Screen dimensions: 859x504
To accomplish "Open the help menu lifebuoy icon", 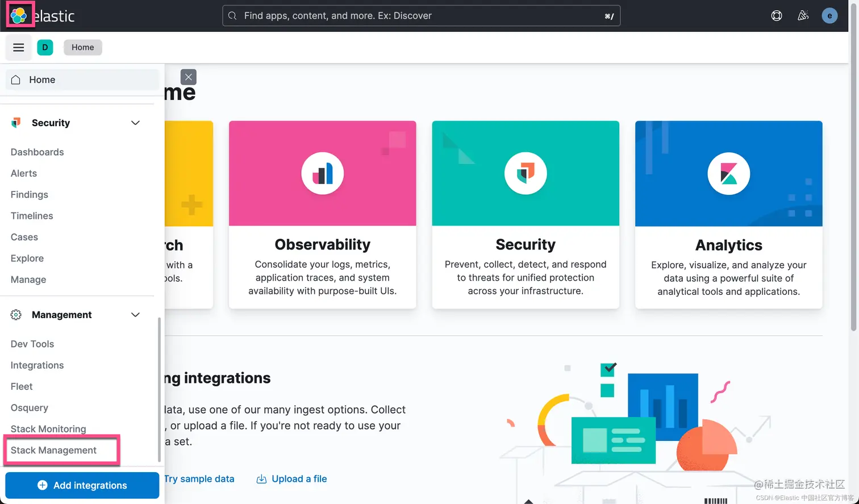I will pyautogui.click(x=777, y=16).
